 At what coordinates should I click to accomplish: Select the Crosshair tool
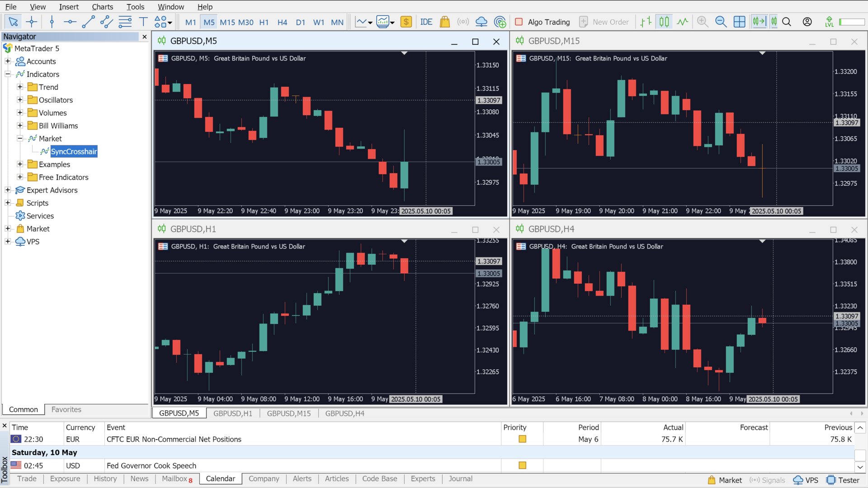click(32, 22)
